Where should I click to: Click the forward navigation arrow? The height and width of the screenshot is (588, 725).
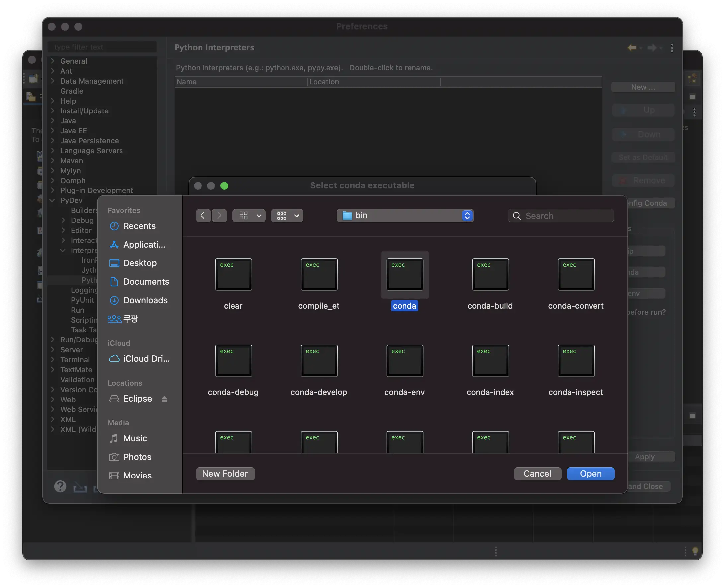[x=219, y=216]
